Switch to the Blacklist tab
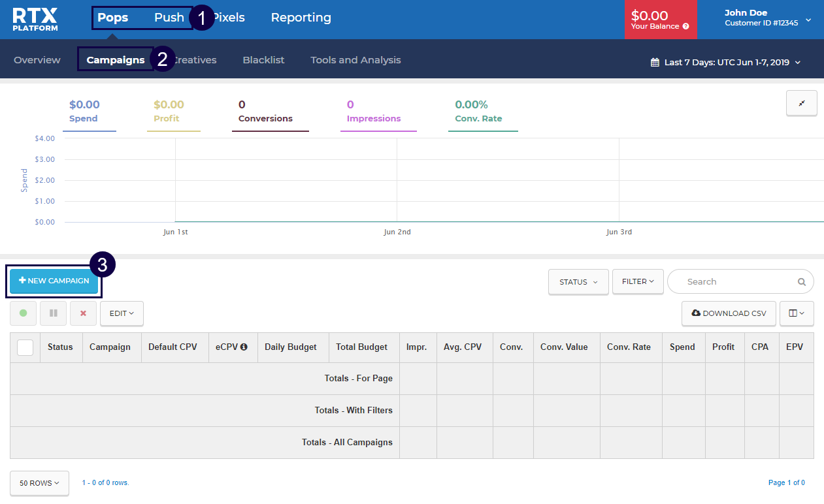The image size is (824, 504). [263, 60]
